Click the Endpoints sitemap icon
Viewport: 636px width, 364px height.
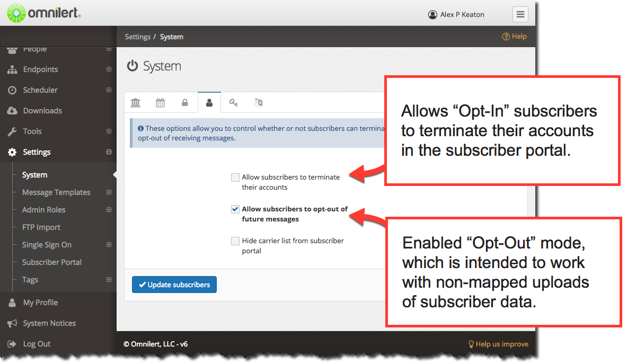(12, 69)
